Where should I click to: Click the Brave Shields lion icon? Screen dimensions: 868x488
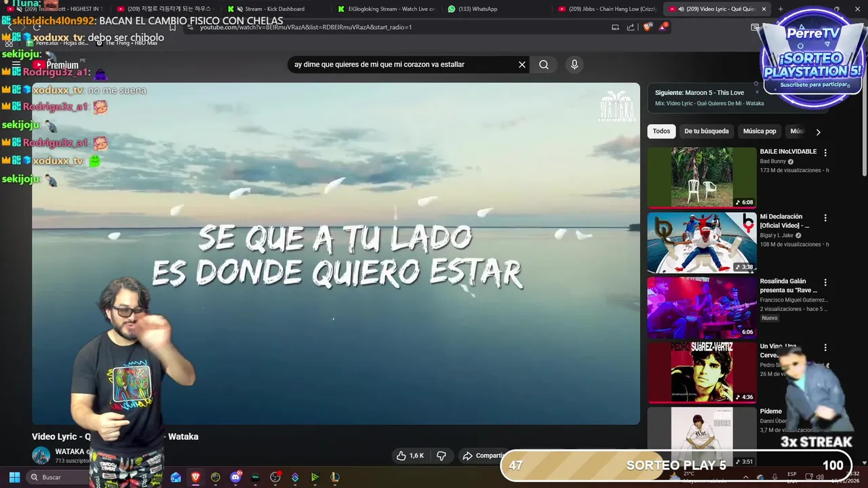tap(647, 27)
